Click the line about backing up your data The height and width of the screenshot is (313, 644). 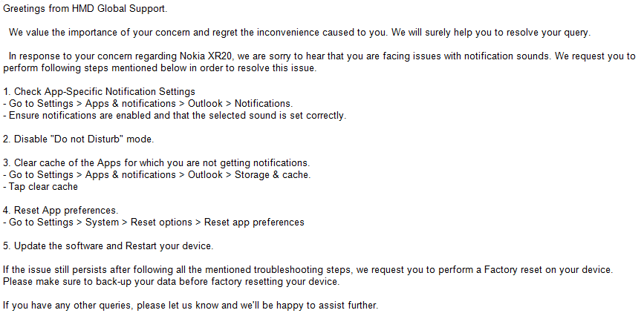pos(171,282)
